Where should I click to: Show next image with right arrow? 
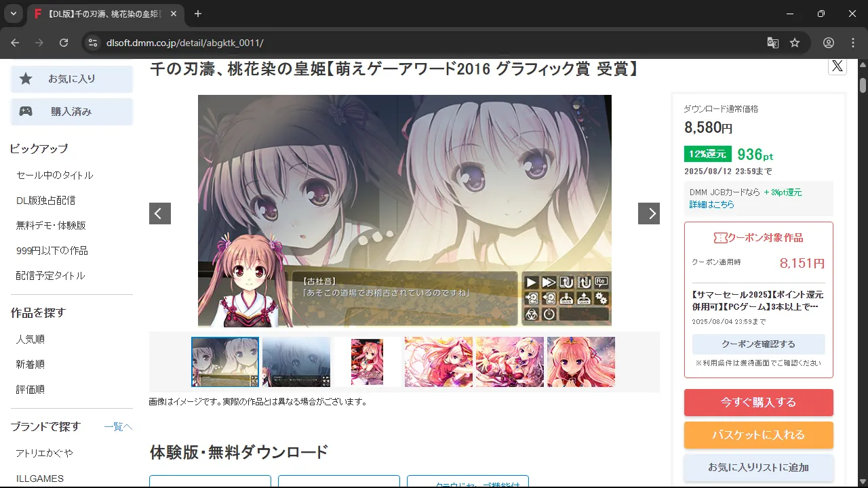tap(649, 213)
